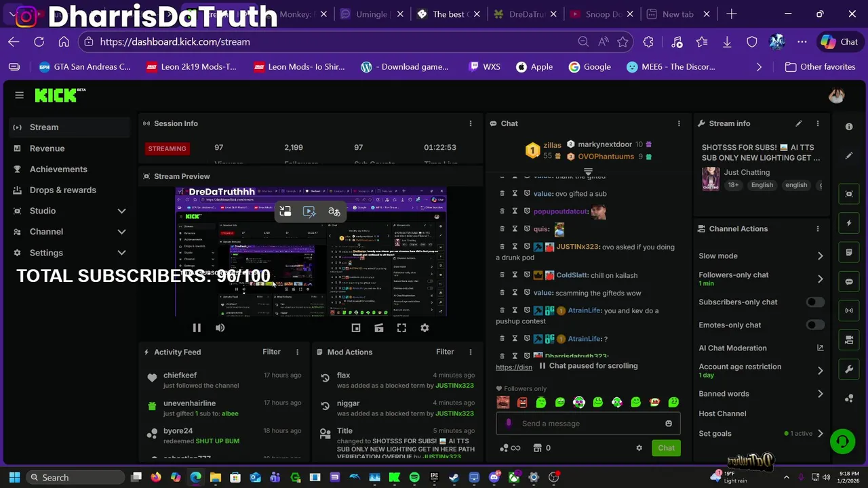Open Mod Actions three-dot menu
The image size is (868, 488).
pos(470,352)
